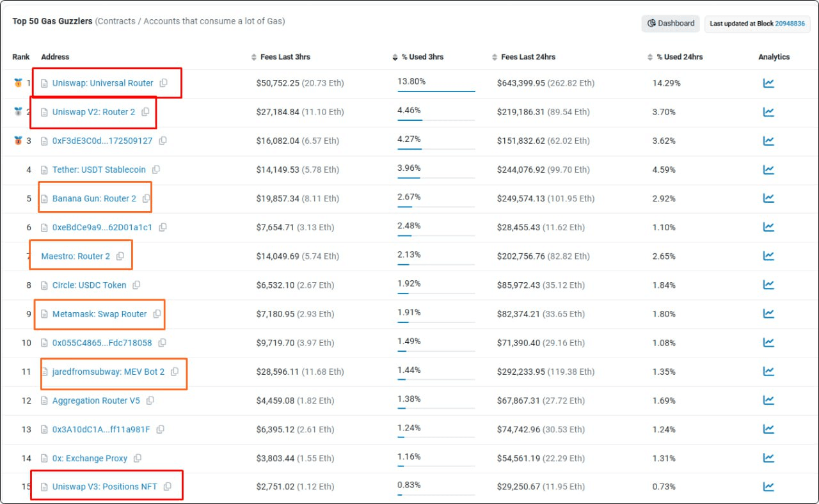Sort by % Used 3hrs column

418,57
